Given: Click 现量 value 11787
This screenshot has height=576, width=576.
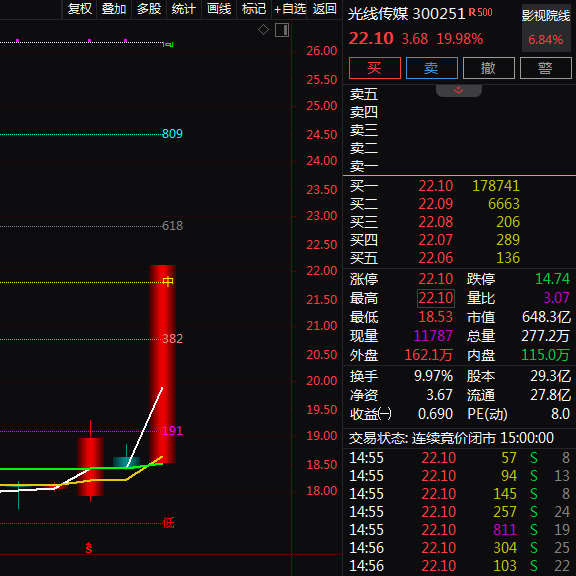Looking at the screenshot, I should (x=433, y=336).
